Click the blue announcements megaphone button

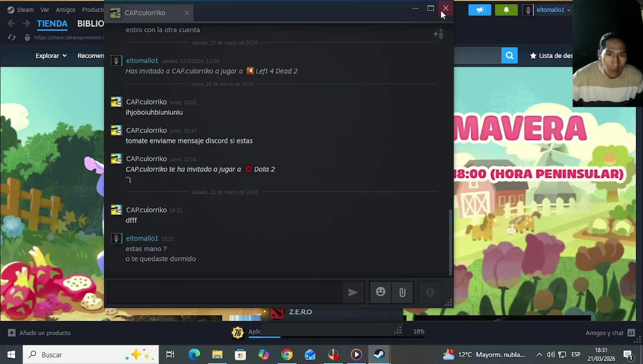(480, 10)
